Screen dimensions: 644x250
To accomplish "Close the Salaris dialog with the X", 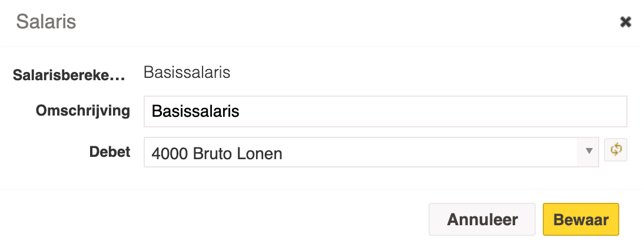I will pyautogui.click(x=625, y=22).
